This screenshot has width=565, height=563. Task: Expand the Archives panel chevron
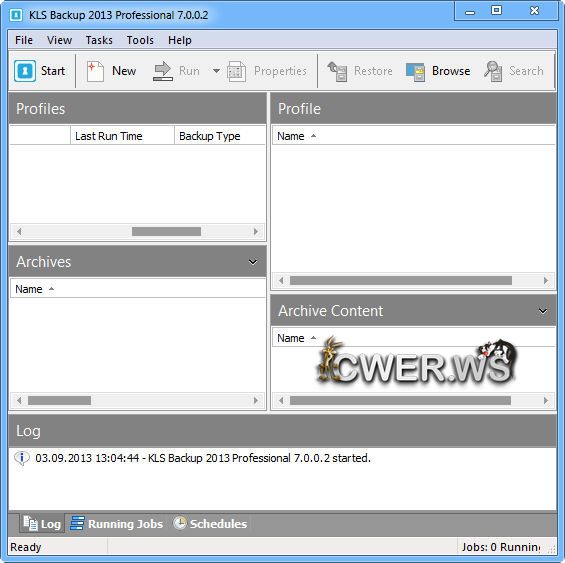253,262
